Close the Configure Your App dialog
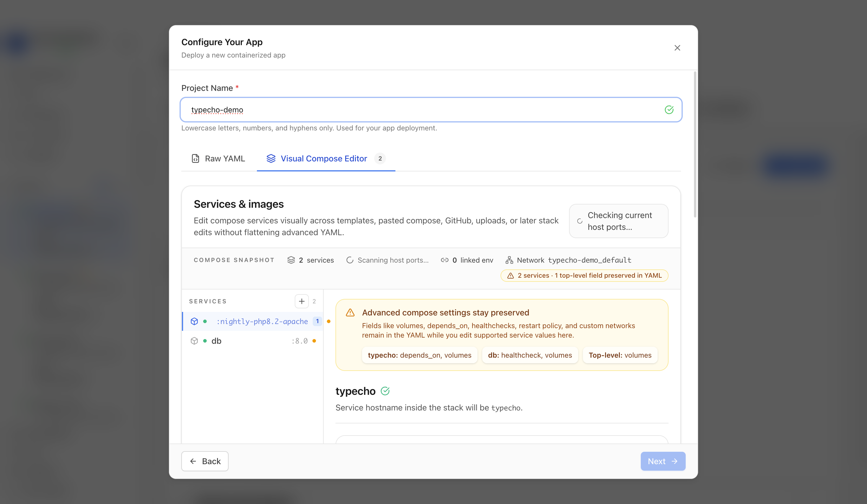This screenshot has height=504, width=867. point(677,48)
